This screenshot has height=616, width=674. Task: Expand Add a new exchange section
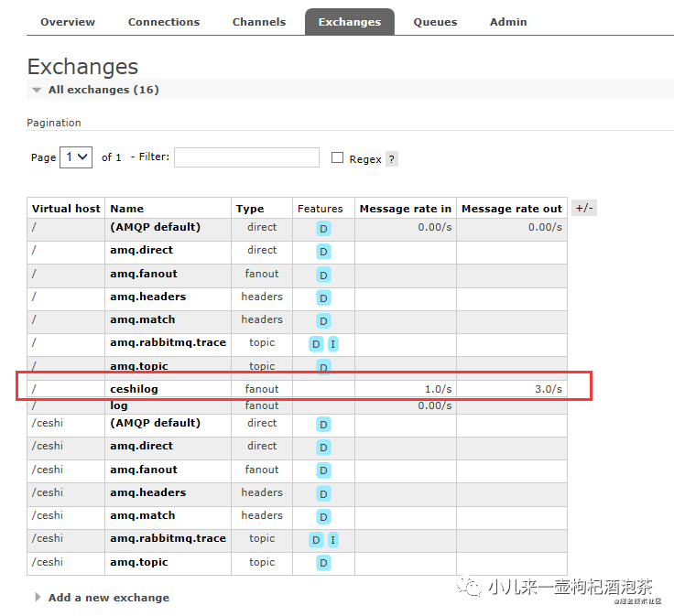pyautogui.click(x=108, y=598)
